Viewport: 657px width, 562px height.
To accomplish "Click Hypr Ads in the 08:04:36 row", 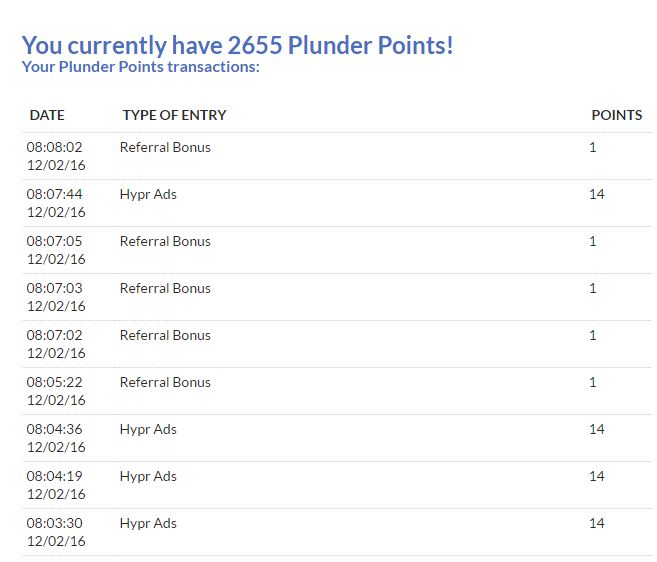I will 148,429.
